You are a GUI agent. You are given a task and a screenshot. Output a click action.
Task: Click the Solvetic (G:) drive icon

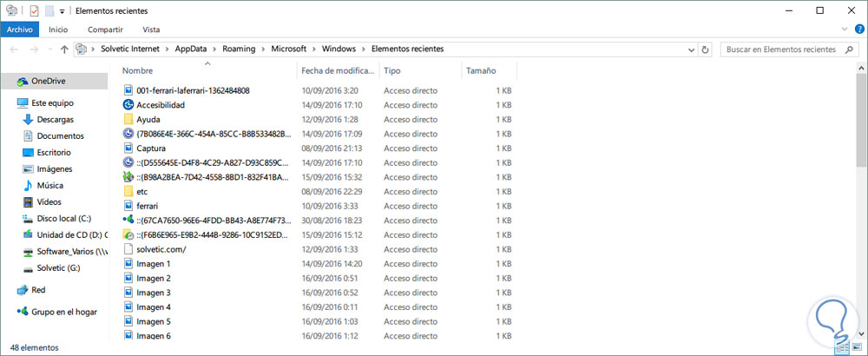pos(29,268)
